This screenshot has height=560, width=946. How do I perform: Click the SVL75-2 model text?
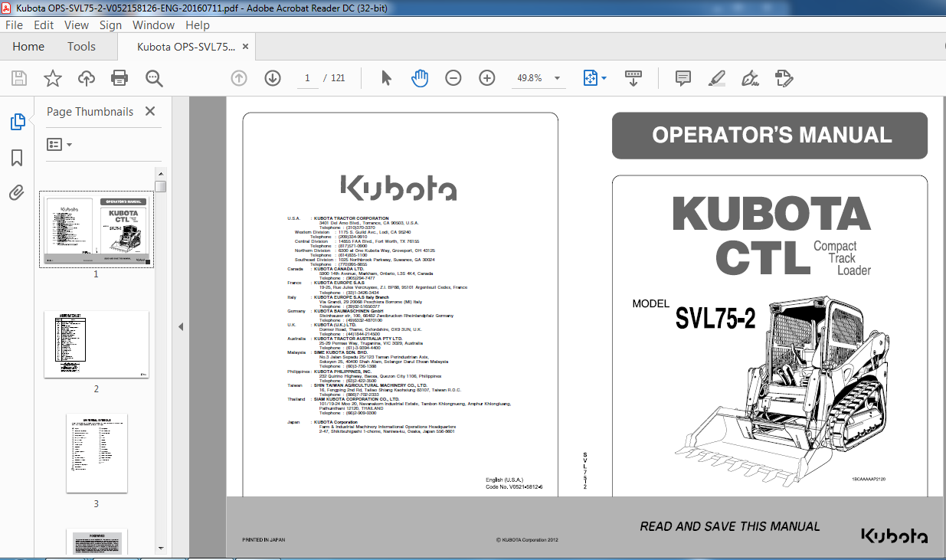click(715, 317)
